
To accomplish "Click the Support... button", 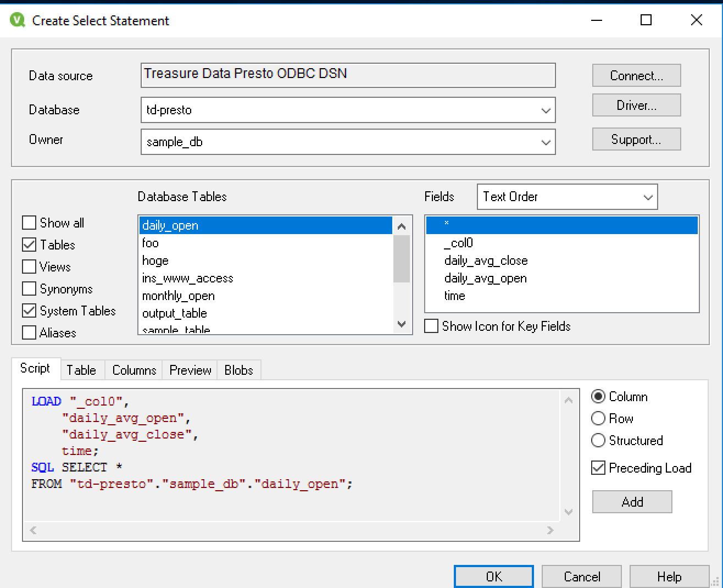I will [x=636, y=139].
